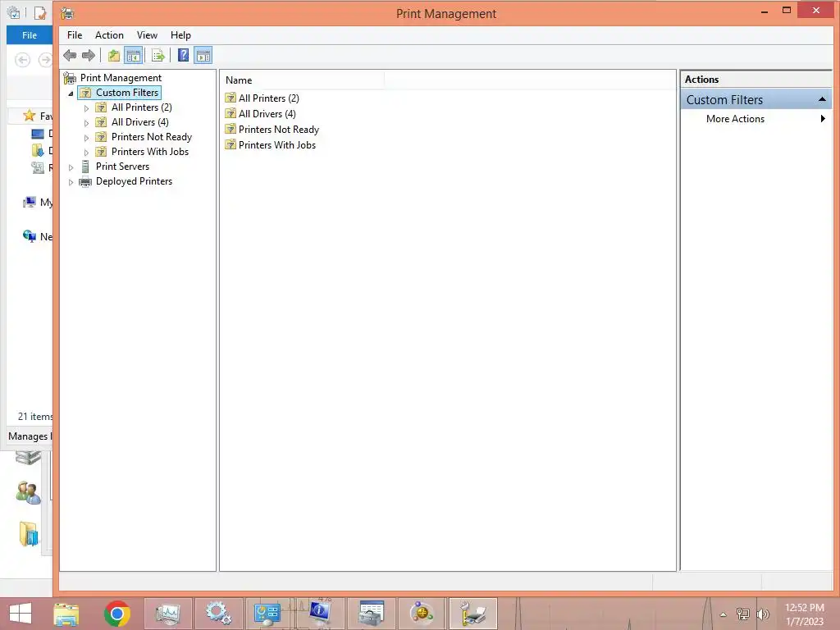Open the File tab in background Explorer window
This screenshot has width=840, height=630.
(x=30, y=35)
